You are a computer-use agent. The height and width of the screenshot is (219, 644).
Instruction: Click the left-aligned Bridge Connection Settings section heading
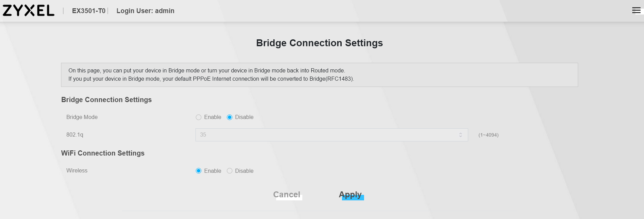(106, 100)
